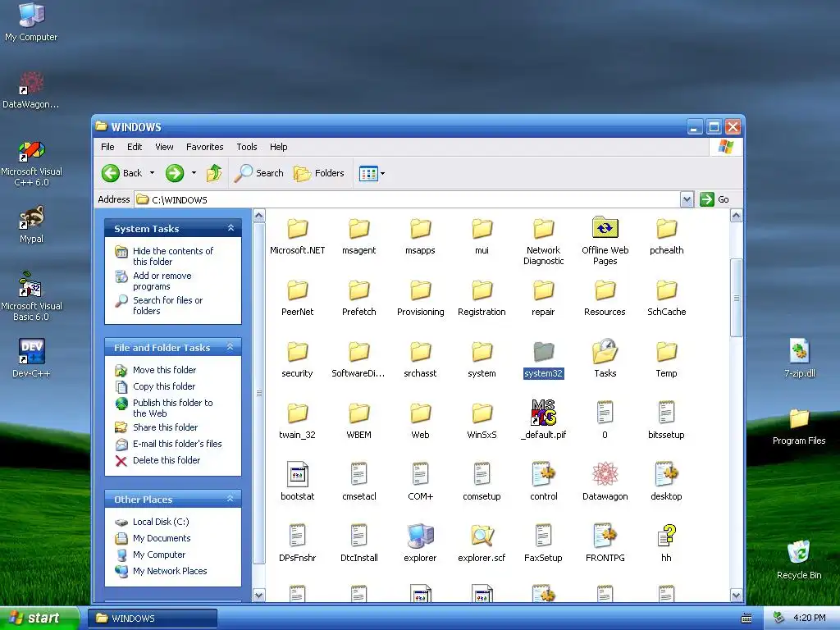
Task: Select the _default.pif file icon
Action: 543,413
